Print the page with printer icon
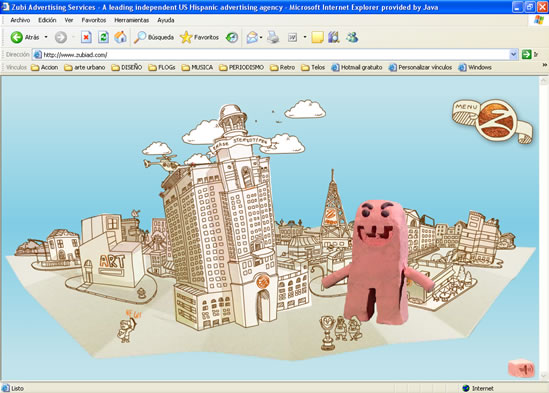Viewport: 549px width, 393px height. (273, 37)
